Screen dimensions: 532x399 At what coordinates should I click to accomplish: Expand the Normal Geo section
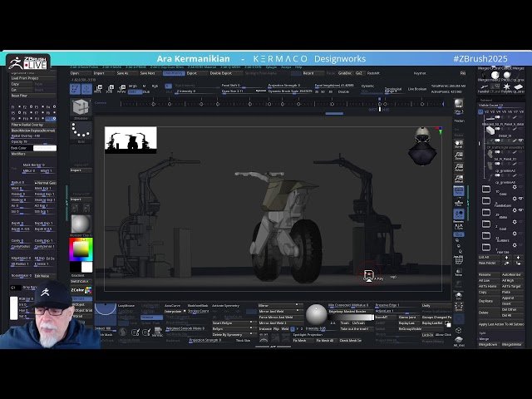click(x=45, y=183)
